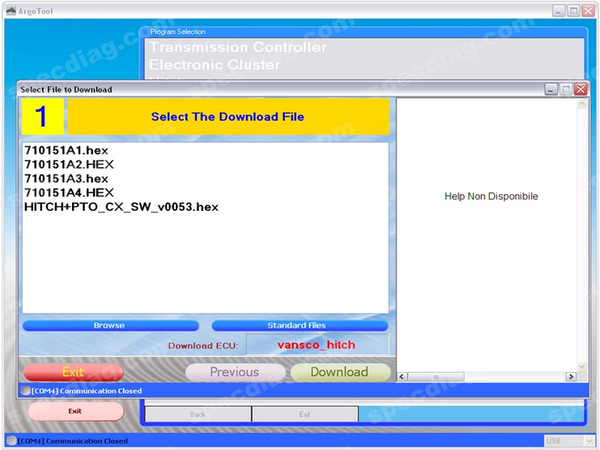600x450 pixels.
Task: Click the Browse button
Action: pos(111,326)
